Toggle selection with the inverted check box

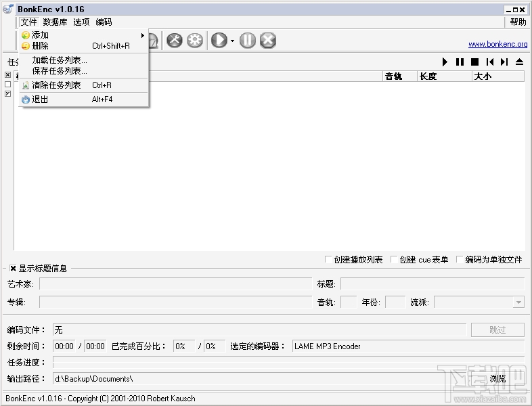pyautogui.click(x=8, y=93)
